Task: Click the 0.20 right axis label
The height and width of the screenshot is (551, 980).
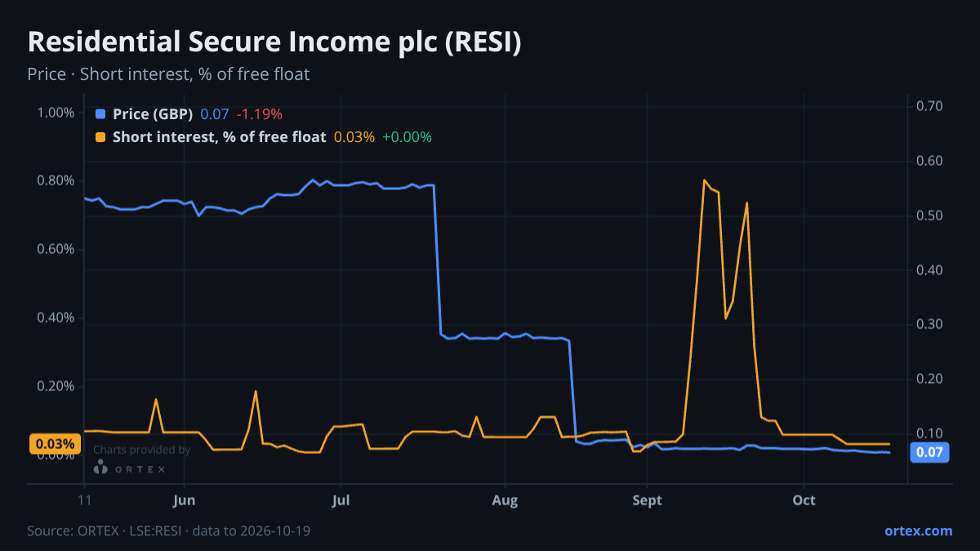Action: (x=930, y=379)
